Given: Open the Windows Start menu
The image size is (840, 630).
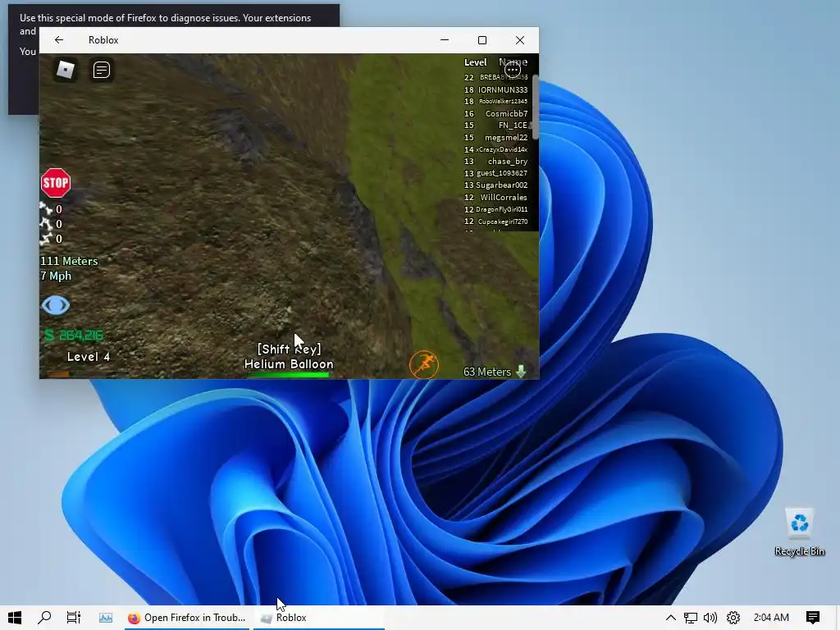Looking at the screenshot, I should click(15, 618).
